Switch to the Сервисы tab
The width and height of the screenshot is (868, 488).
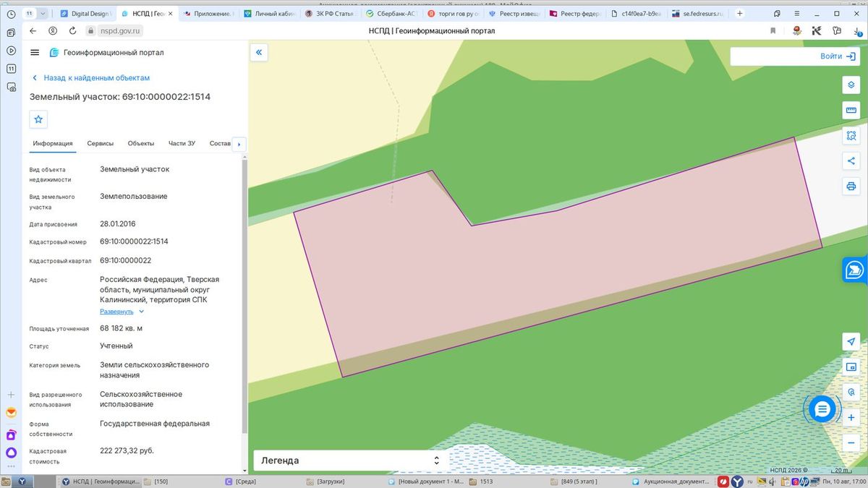pos(101,143)
